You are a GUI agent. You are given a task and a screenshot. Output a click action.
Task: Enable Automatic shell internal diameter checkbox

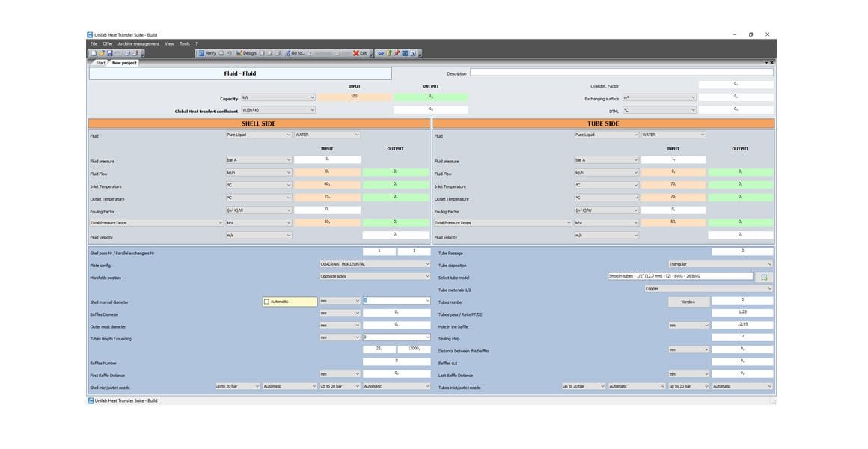267,302
